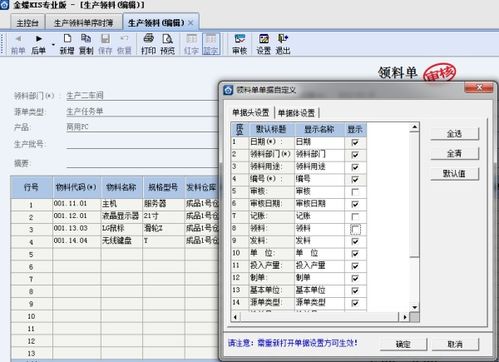Edit 显示名称 cell for 日期 row

tap(319, 142)
